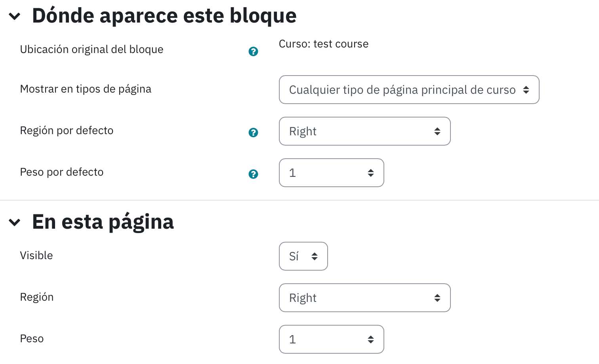Collapse section with chevron beside Dónde aparece este bloque
Viewport: 599px width, 364px height.
coord(15,16)
